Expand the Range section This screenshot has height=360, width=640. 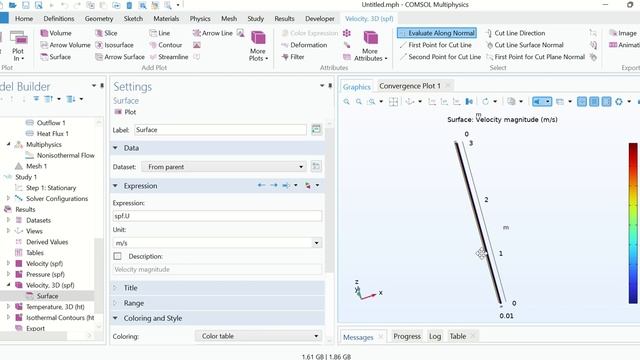coord(116,303)
